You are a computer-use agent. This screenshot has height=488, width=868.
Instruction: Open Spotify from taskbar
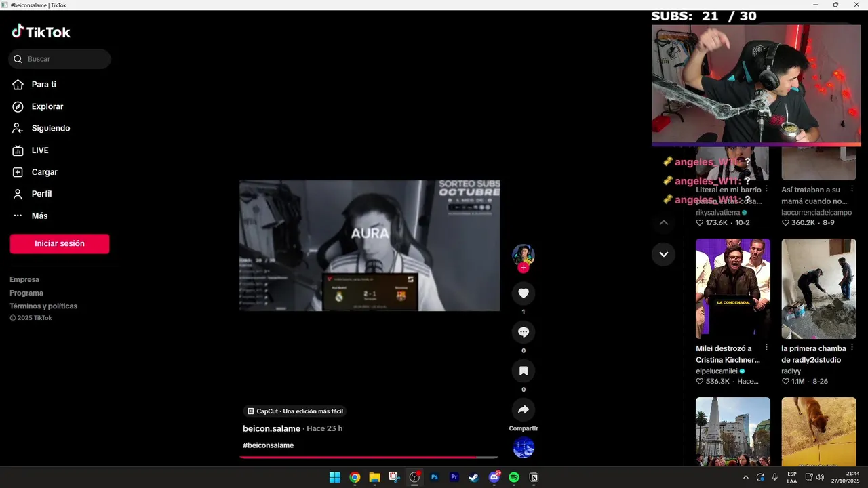(x=514, y=477)
